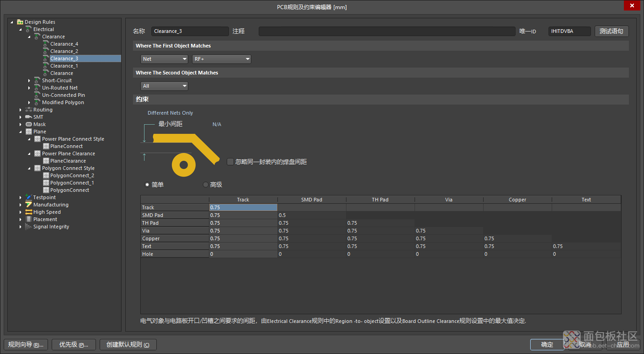
Task: Click the PlaneConnect rule icon
Action: pos(46,146)
